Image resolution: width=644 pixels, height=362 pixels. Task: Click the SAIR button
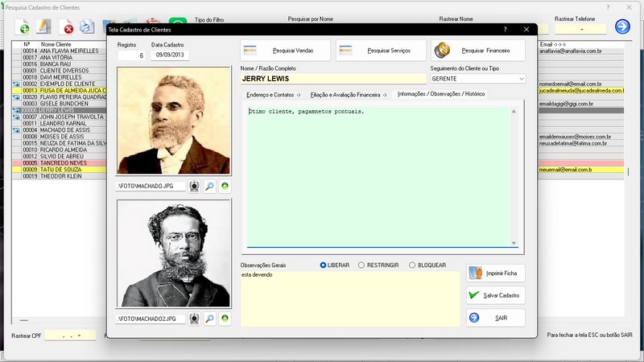pos(496,318)
